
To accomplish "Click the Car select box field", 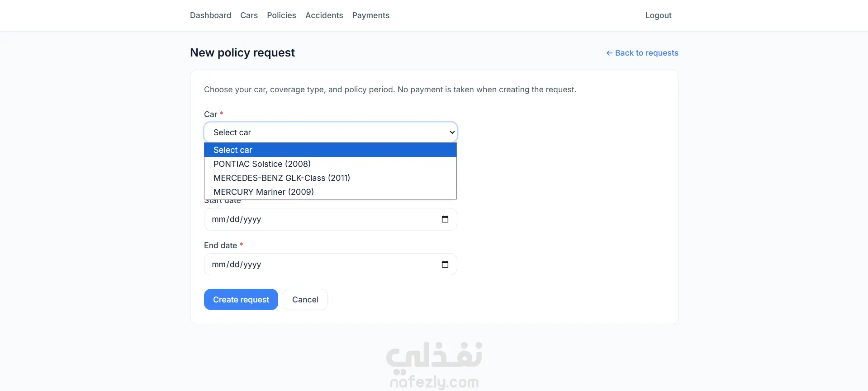I will (x=330, y=132).
